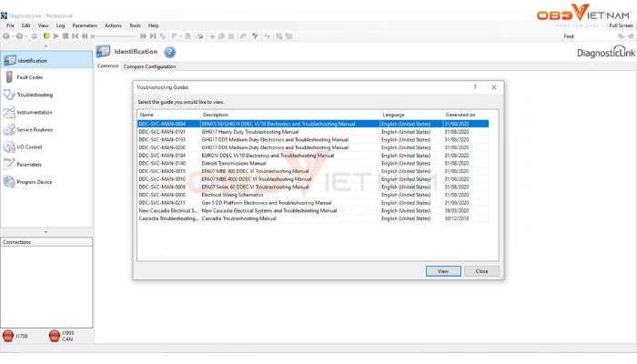The width and height of the screenshot is (637, 364).
Task: Open the Parameters menu in menu bar
Action: pos(85,25)
